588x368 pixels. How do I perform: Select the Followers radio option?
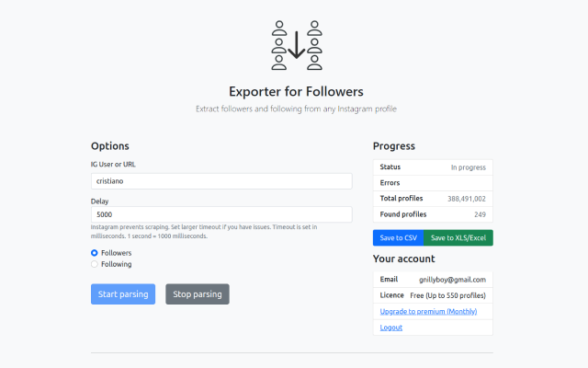(x=95, y=252)
